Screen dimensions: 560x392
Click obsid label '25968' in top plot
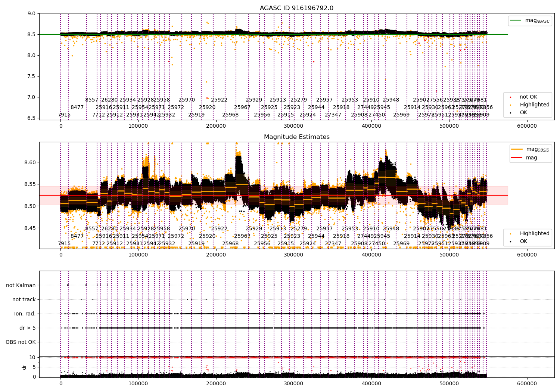[230, 115]
